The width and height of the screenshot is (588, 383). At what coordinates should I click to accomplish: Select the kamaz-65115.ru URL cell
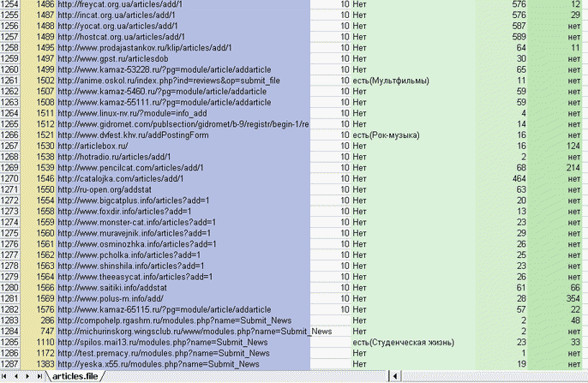(183, 309)
